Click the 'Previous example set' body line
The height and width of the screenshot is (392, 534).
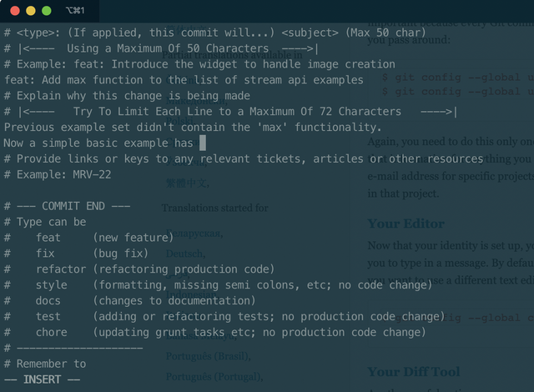point(192,127)
